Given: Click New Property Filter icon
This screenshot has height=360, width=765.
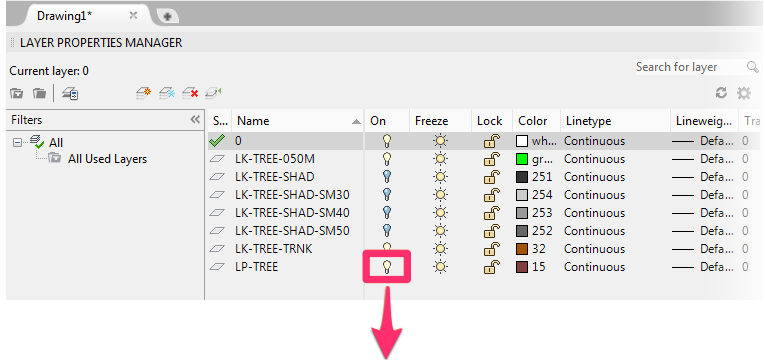Looking at the screenshot, I should click(17, 93).
